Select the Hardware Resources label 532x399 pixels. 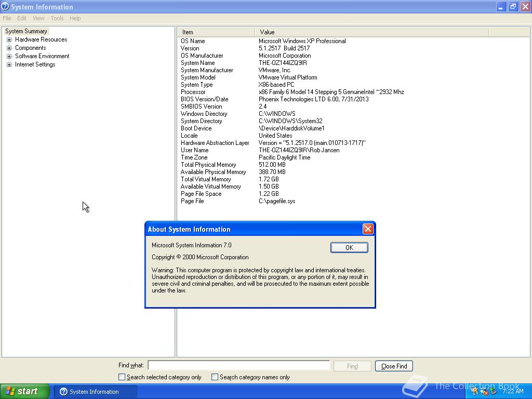point(41,39)
